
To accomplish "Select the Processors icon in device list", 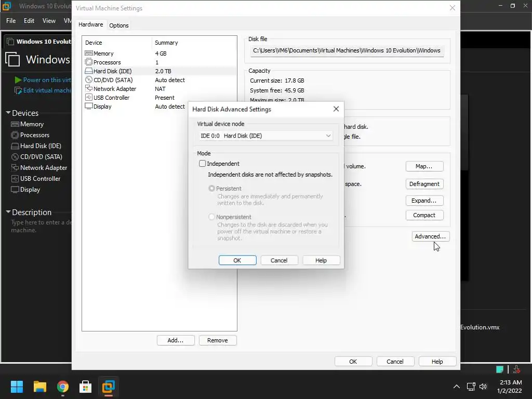I will click(x=88, y=62).
